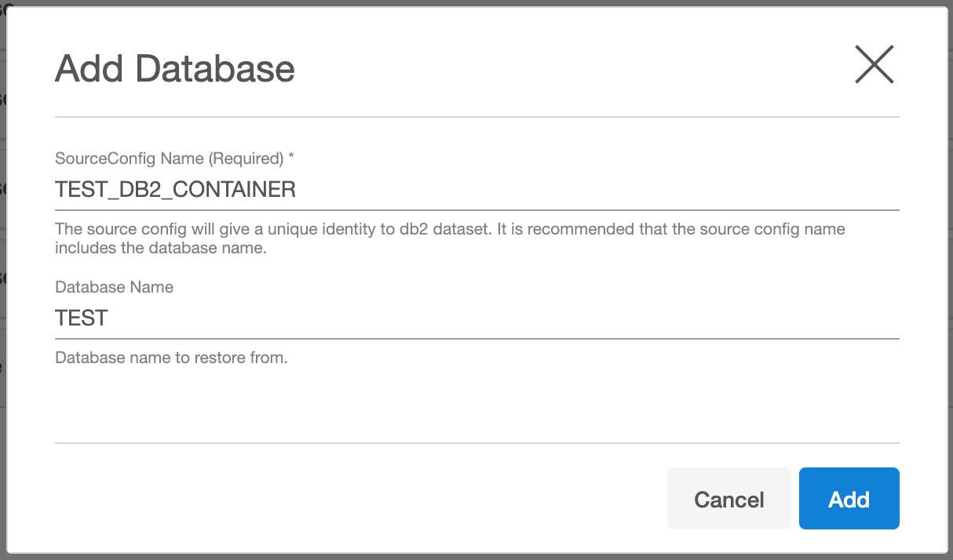The width and height of the screenshot is (953, 560).
Task: Click the Database Name field label
Action: pyautogui.click(x=114, y=287)
